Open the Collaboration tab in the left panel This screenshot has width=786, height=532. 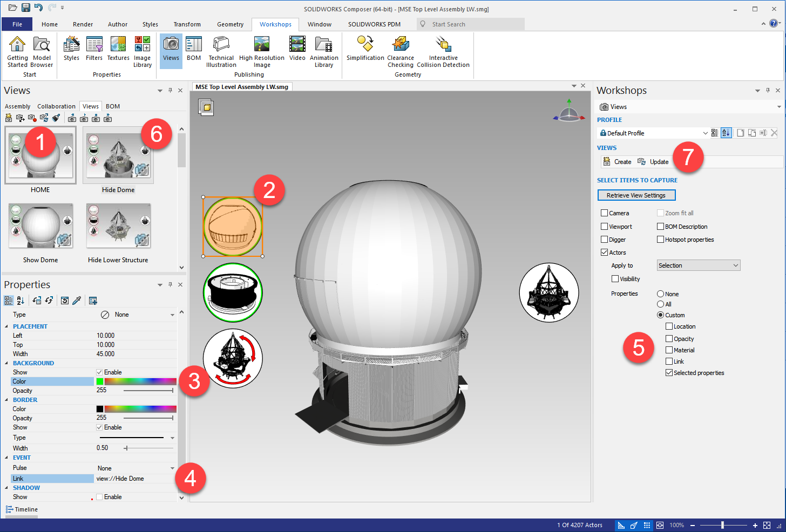tap(56, 106)
